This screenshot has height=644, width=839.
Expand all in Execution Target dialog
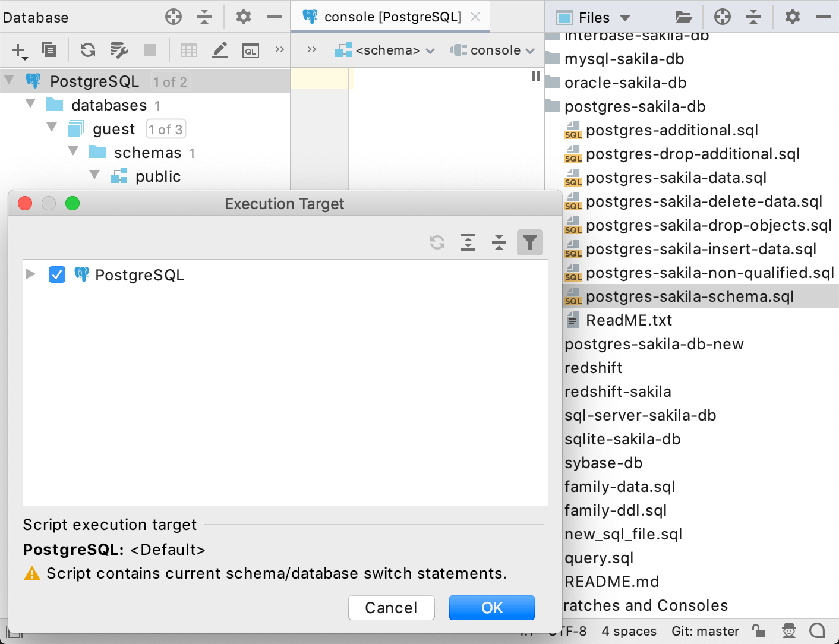[468, 242]
